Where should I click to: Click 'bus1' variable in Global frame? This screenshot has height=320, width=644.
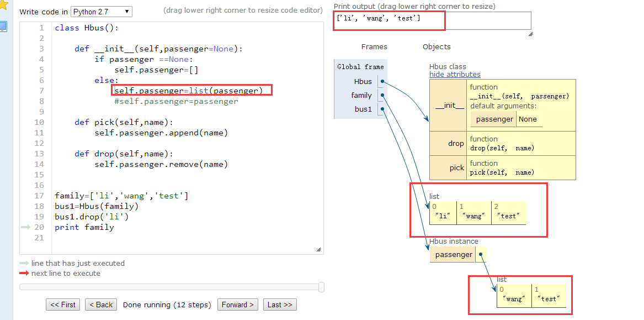[363, 109]
